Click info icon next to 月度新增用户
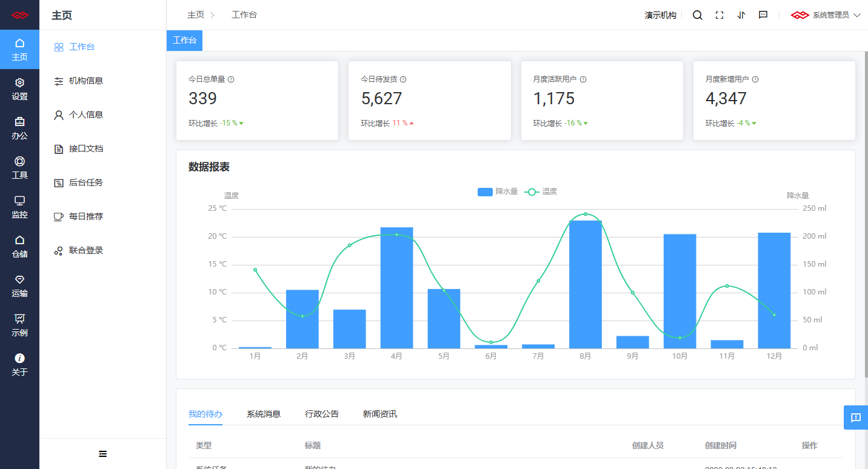 (x=755, y=79)
